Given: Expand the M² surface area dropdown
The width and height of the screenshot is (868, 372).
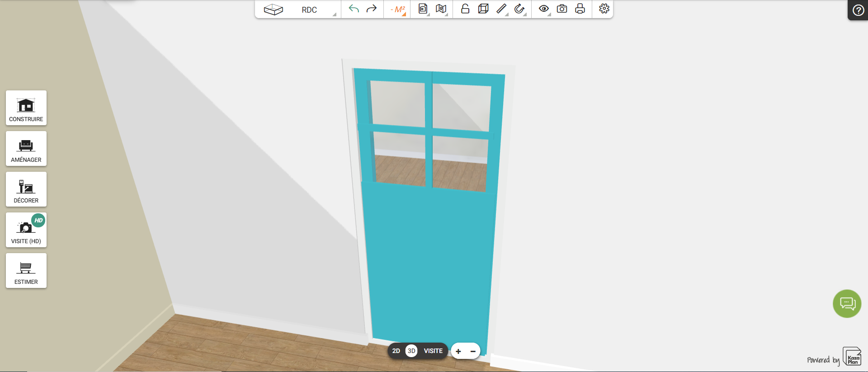Looking at the screenshot, I should point(398,9).
